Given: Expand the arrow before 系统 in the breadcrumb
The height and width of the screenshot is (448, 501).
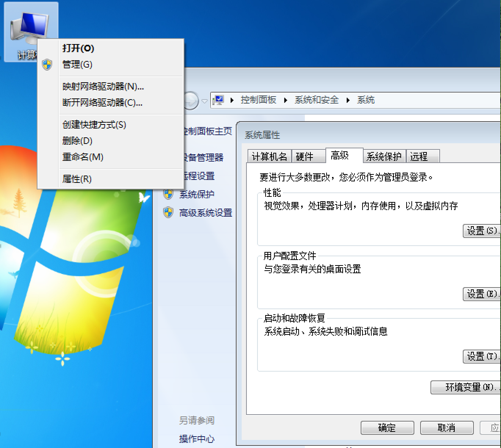Looking at the screenshot, I should point(348,100).
